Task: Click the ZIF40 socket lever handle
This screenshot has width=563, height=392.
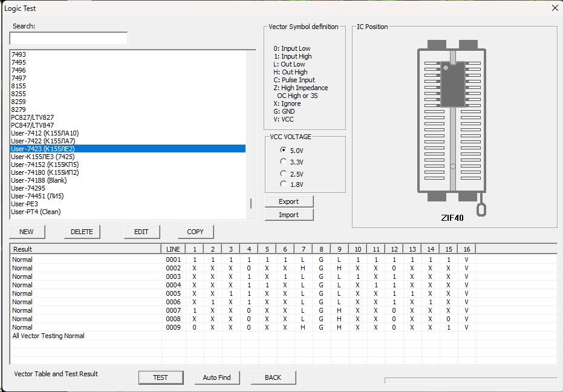Action: point(481,208)
